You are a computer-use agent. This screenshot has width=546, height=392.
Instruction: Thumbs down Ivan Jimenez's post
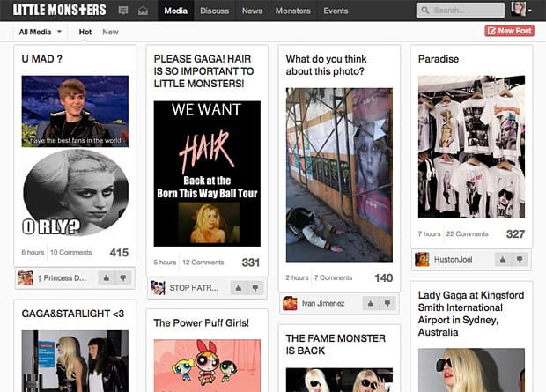click(x=387, y=304)
